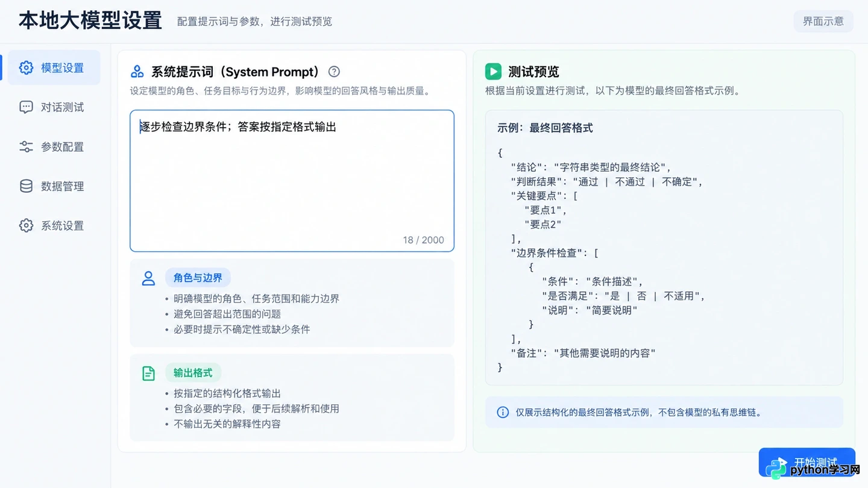Go to 参数配置 section
This screenshot has width=868, height=488.
coord(54,146)
